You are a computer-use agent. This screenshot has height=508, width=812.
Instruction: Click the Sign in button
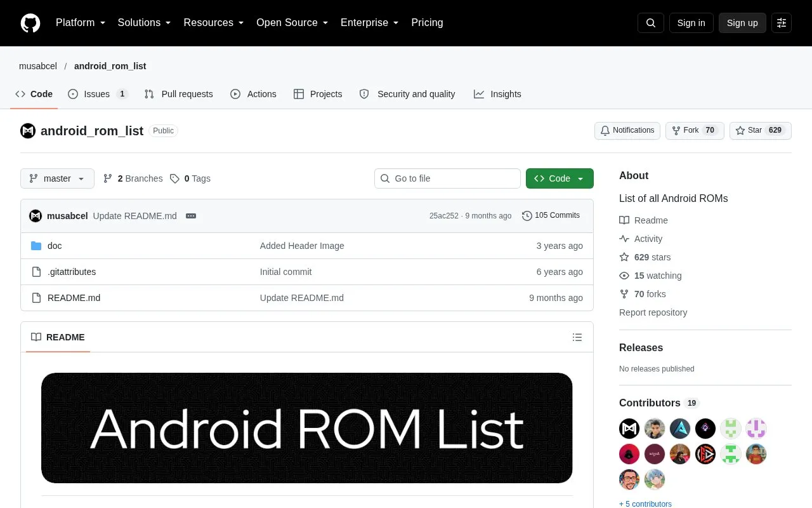691,23
